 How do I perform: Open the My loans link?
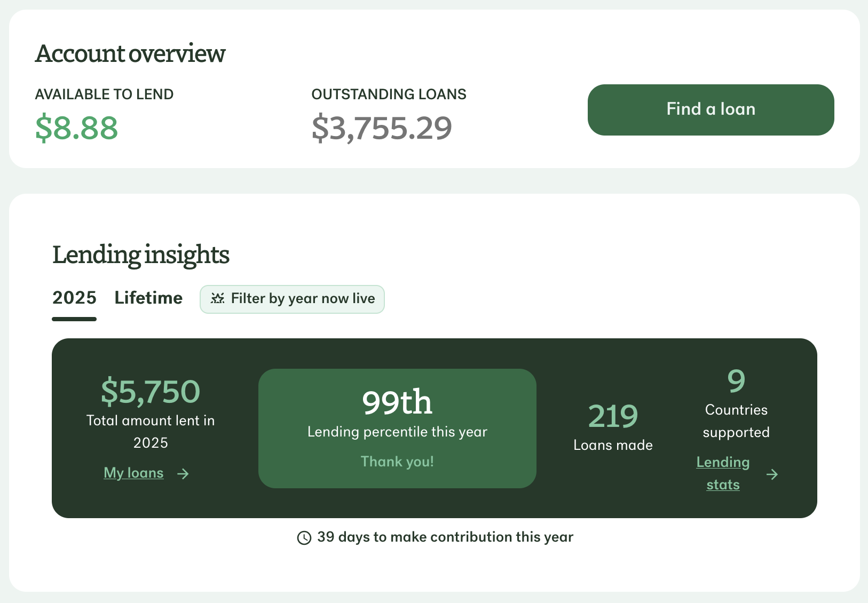pyautogui.click(x=133, y=473)
